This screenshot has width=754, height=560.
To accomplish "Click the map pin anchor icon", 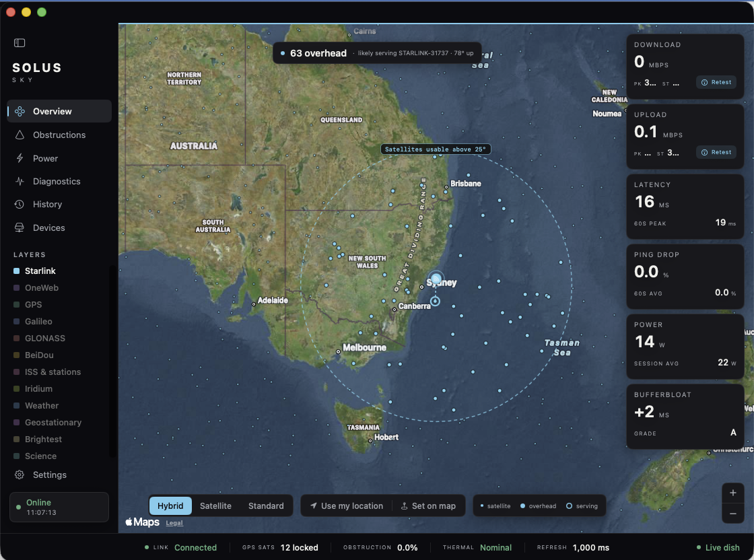I will click(405, 505).
